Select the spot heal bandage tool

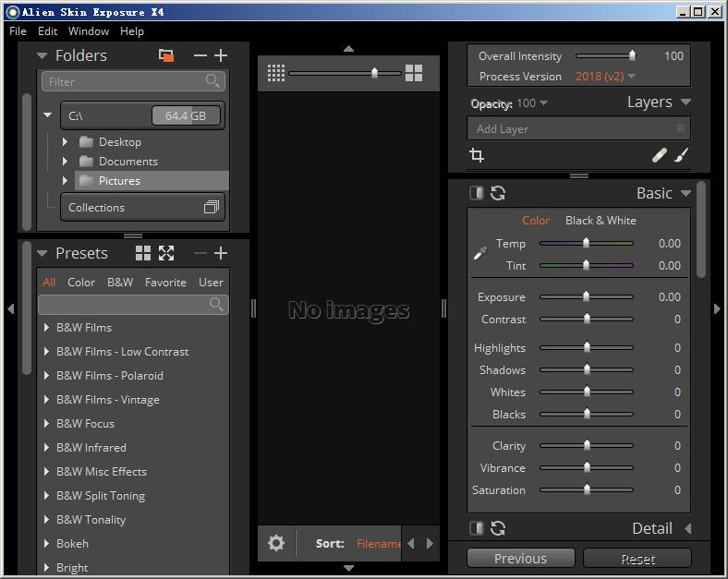(x=660, y=155)
